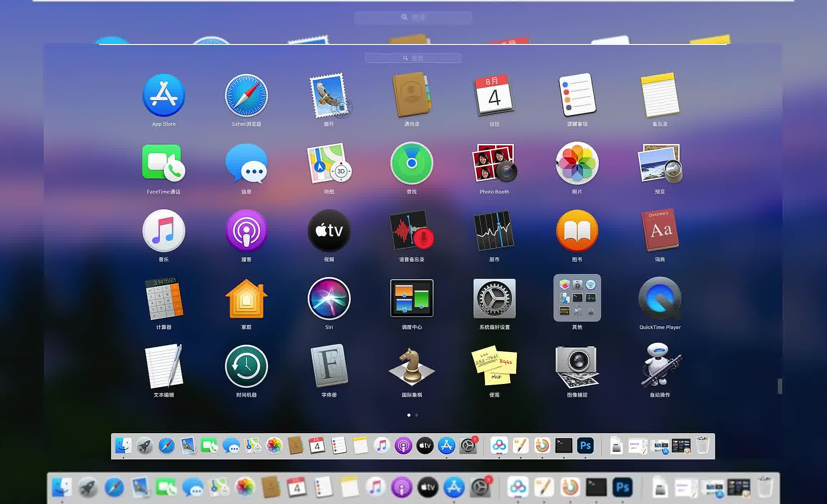Expand the 其他 folder of utilities
This screenshot has height=504, width=827.
[x=577, y=298]
